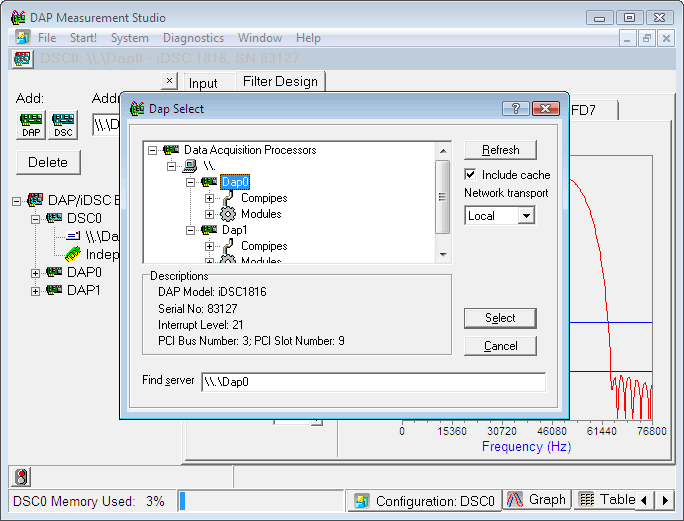
Task: Click the Table tab grid icon
Action: [x=587, y=499]
